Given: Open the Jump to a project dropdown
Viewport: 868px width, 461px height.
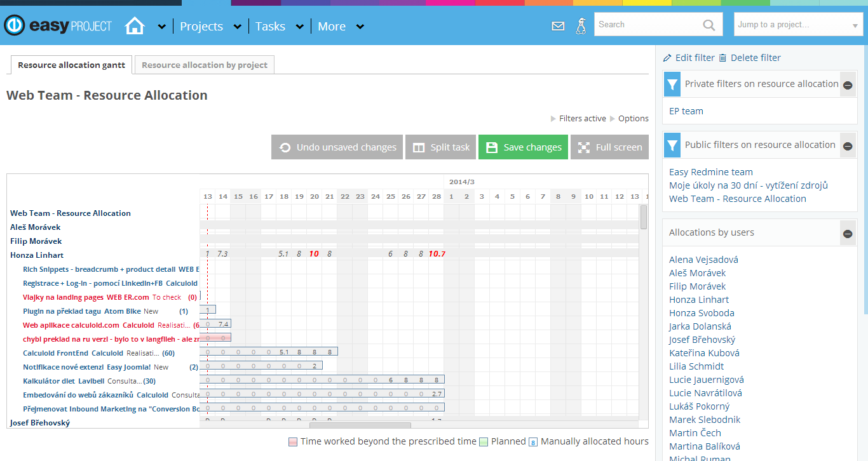Looking at the screenshot, I should [799, 25].
